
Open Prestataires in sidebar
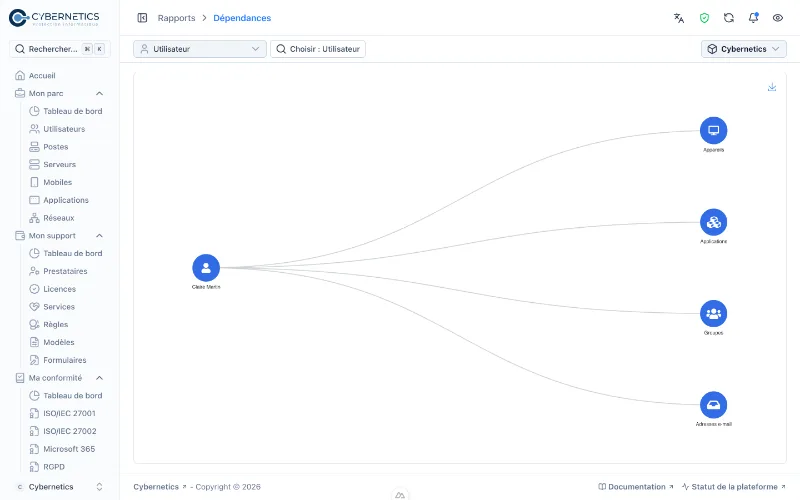click(x=65, y=271)
